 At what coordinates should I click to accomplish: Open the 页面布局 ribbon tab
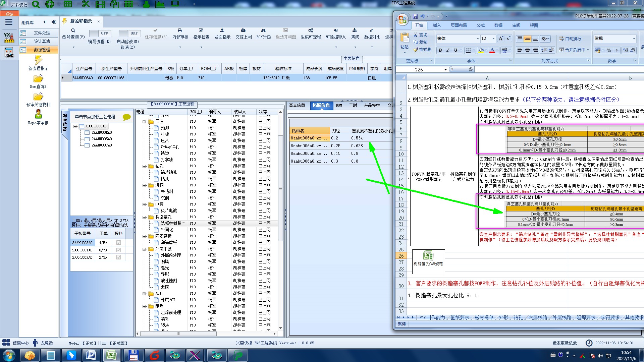click(459, 25)
